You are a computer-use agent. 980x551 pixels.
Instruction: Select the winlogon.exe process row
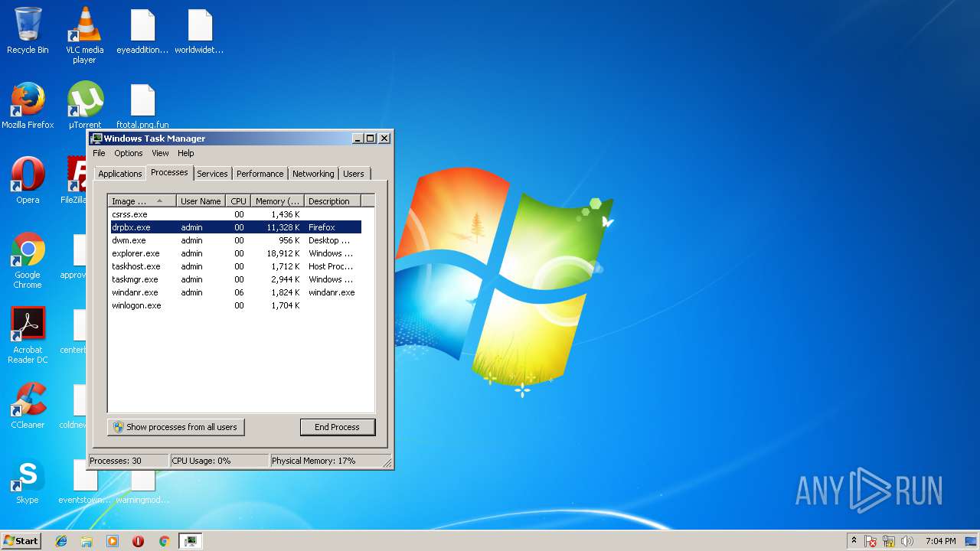click(235, 305)
